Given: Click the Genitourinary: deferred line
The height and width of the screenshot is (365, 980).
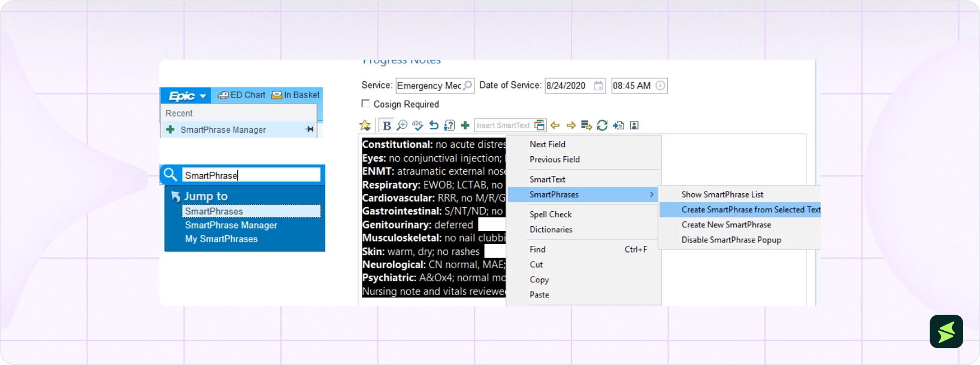Looking at the screenshot, I should (418, 225).
